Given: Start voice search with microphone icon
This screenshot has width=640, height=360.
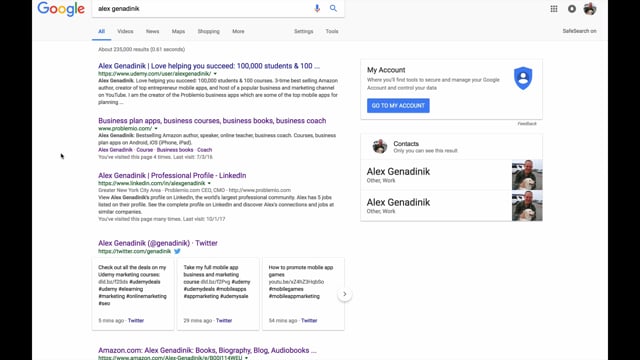Looking at the screenshot, I should click(317, 8).
